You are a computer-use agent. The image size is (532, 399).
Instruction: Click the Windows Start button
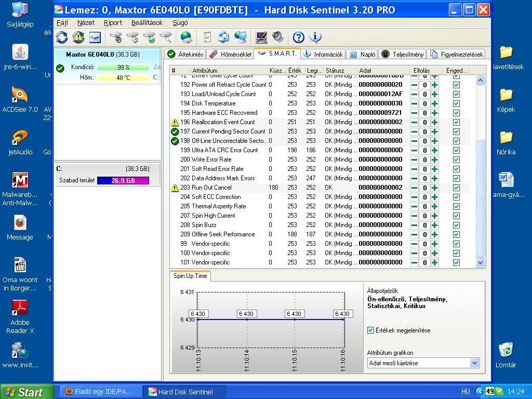pyautogui.click(x=26, y=392)
